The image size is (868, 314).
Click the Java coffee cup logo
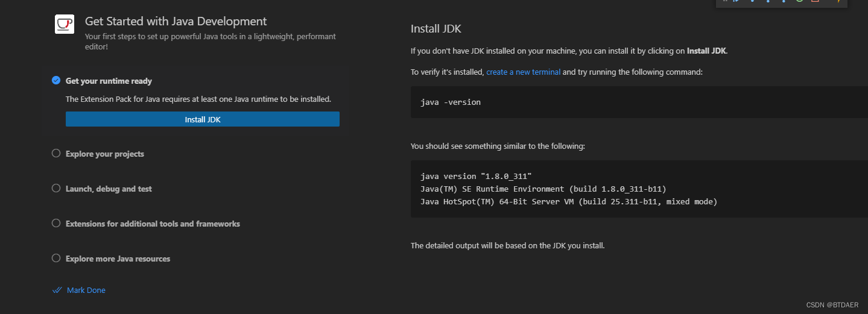coord(65,24)
